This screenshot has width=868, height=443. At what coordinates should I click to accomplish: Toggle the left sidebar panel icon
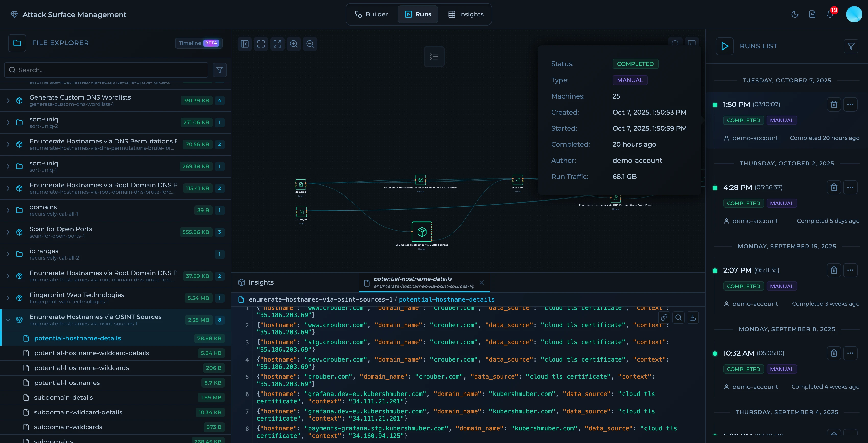[x=245, y=44]
